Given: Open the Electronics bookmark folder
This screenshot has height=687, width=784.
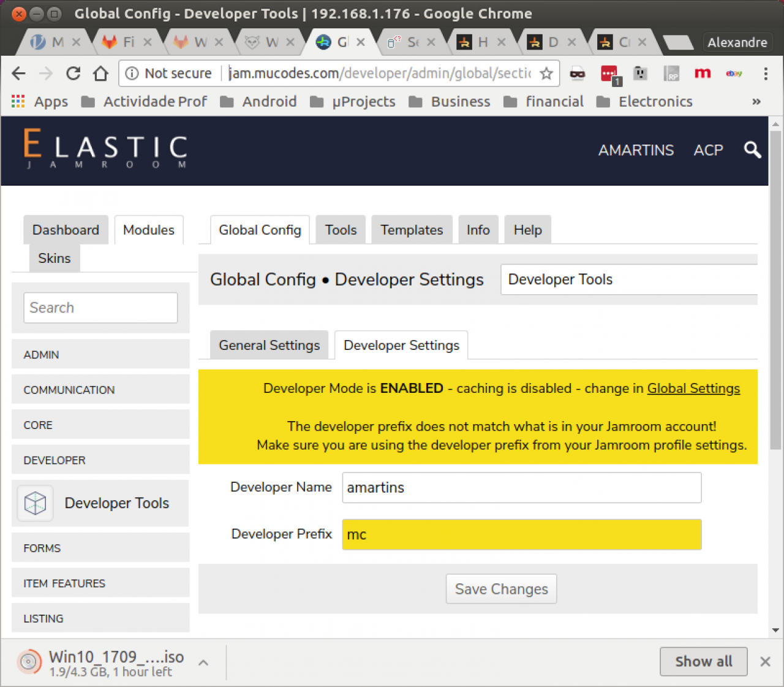Looking at the screenshot, I should (645, 101).
